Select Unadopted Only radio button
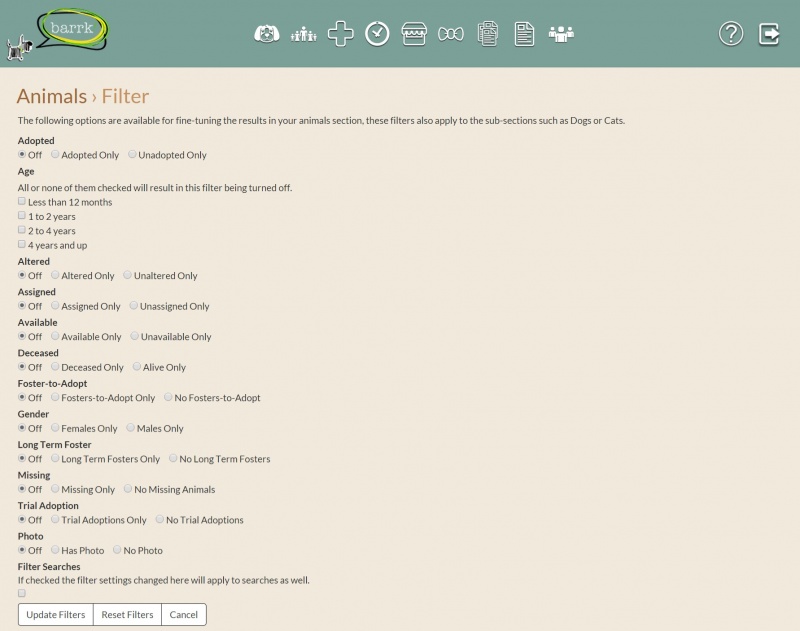Image resolution: width=800 pixels, height=631 pixels. [132, 154]
